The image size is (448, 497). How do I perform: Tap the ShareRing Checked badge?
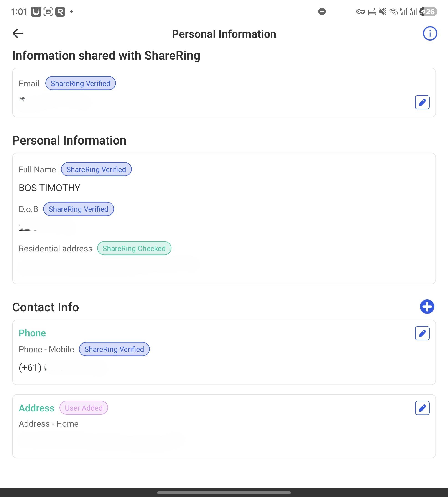pyautogui.click(x=134, y=248)
